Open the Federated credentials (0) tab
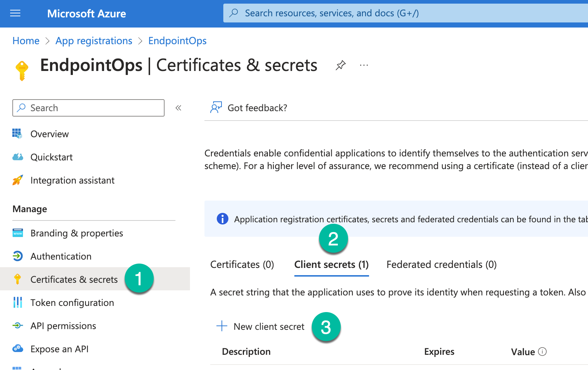The image size is (588, 370). tap(441, 265)
